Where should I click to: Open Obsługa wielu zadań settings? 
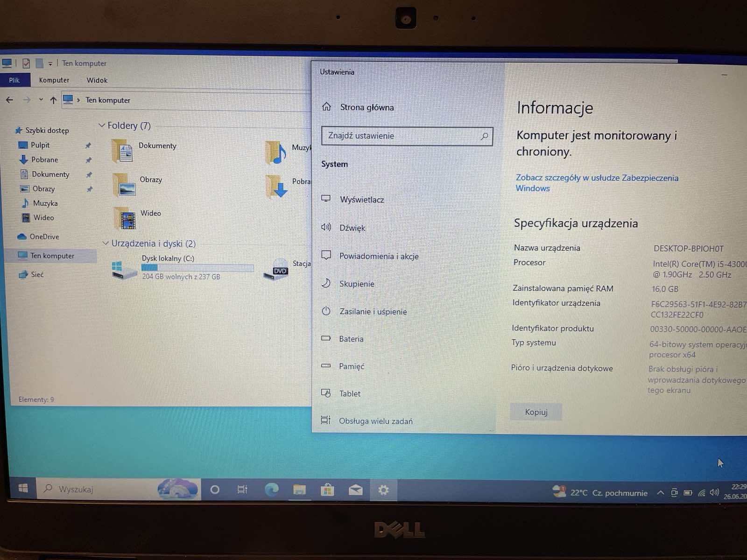(x=367, y=421)
